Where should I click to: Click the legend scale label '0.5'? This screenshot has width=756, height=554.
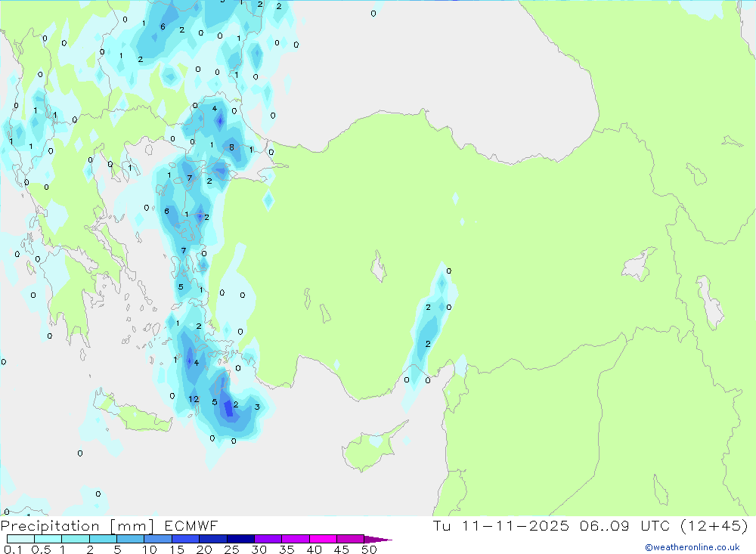(41, 549)
